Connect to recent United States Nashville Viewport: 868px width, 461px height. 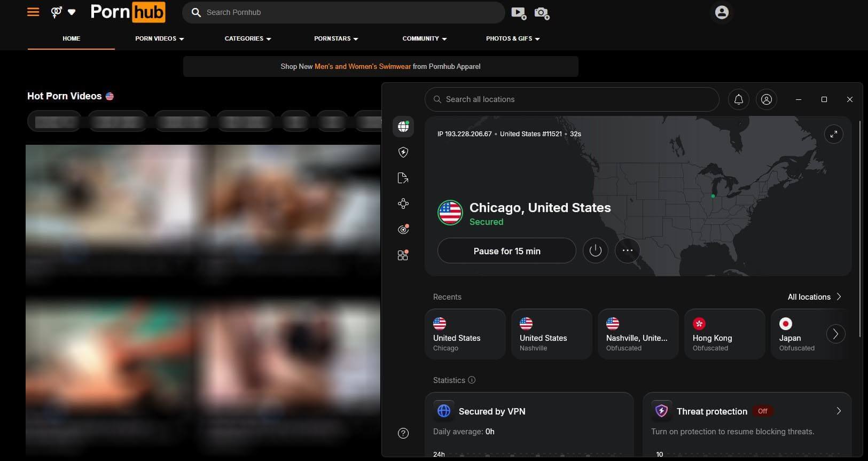pyautogui.click(x=552, y=334)
